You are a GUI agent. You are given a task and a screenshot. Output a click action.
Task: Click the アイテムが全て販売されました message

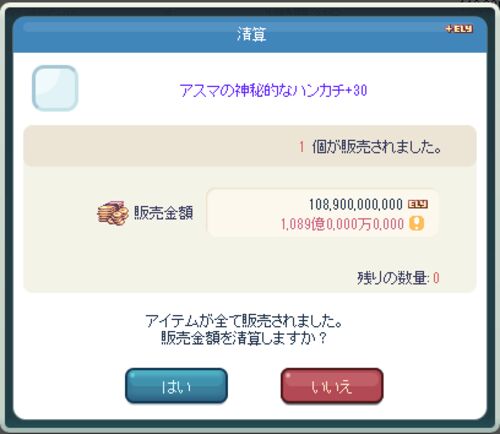tap(244, 321)
